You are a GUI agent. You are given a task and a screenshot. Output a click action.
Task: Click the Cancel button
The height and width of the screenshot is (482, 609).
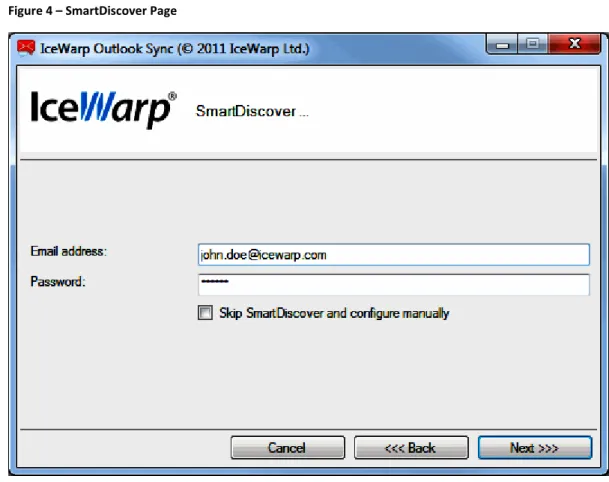point(287,448)
